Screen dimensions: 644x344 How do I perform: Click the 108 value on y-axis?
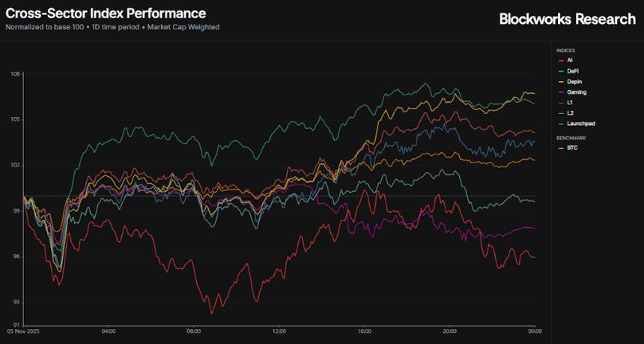click(x=15, y=74)
